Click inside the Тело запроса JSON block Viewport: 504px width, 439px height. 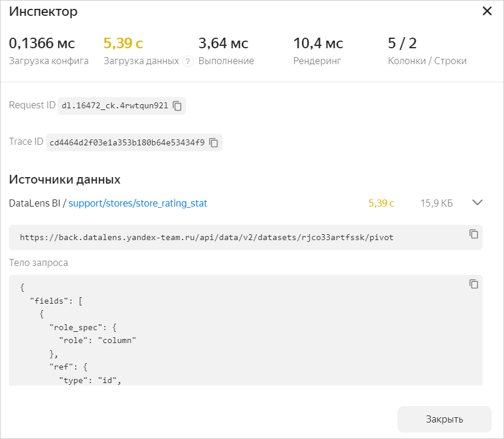tap(236, 330)
